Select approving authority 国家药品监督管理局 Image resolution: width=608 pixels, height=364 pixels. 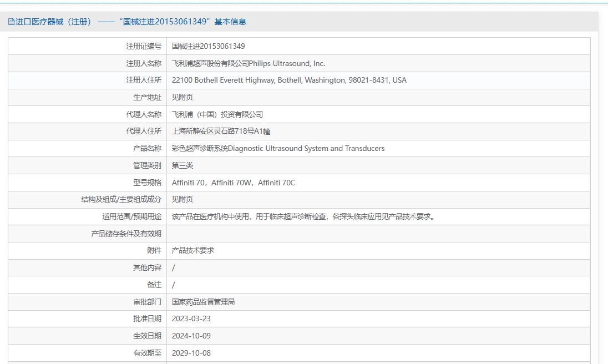203,302
